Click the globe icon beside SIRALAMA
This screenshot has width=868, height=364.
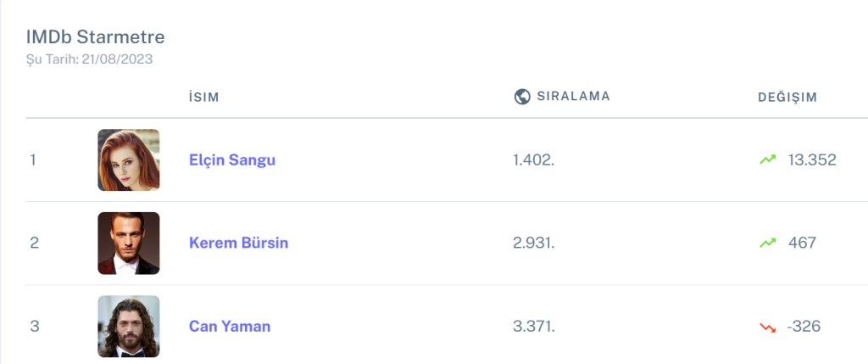coord(522,97)
